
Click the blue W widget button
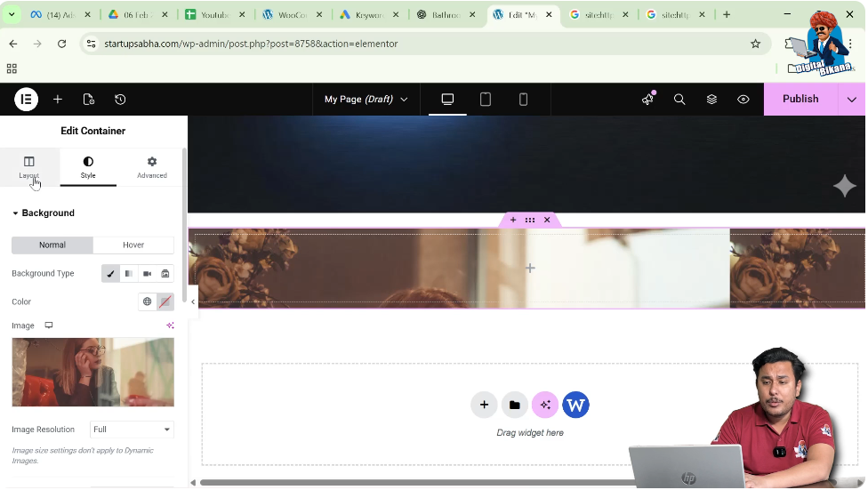(x=575, y=406)
